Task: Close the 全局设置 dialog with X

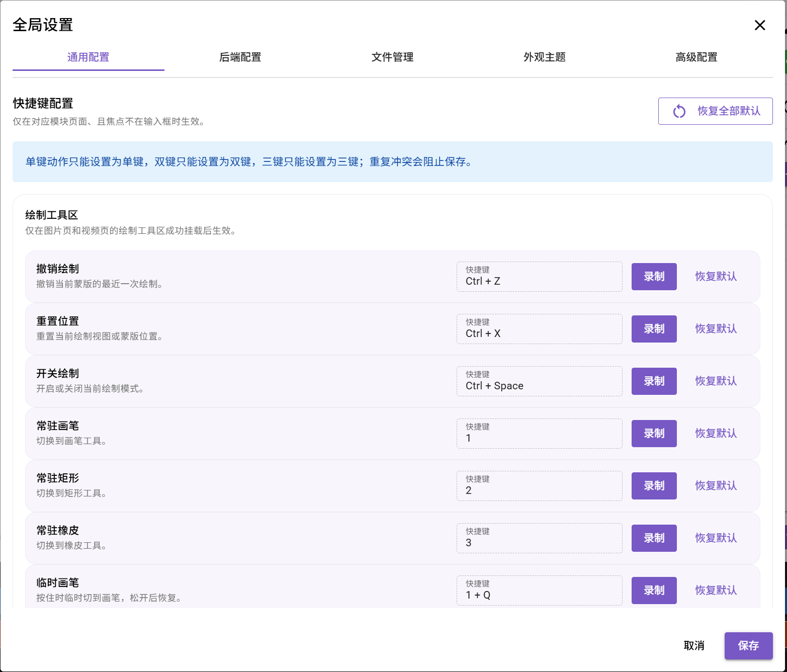Action: 760,25
